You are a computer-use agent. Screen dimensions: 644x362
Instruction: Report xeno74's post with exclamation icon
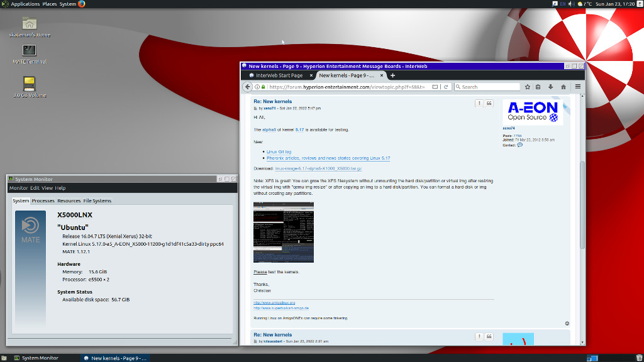[x=479, y=104]
